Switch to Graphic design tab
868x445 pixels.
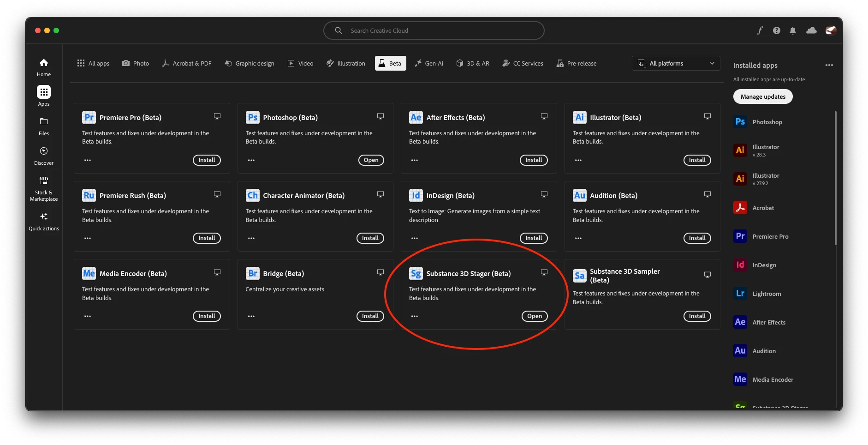[x=250, y=63]
